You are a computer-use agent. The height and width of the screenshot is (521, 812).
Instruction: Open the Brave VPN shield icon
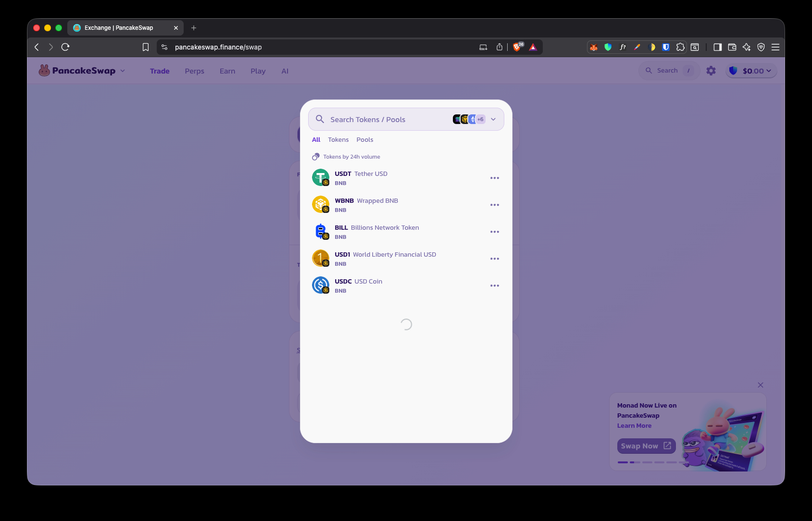point(761,47)
